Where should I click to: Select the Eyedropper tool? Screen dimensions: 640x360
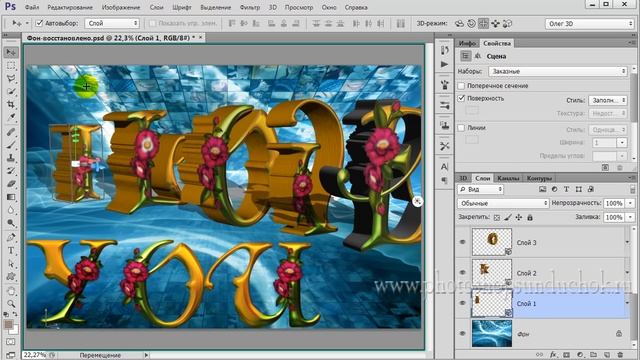pos(11,118)
